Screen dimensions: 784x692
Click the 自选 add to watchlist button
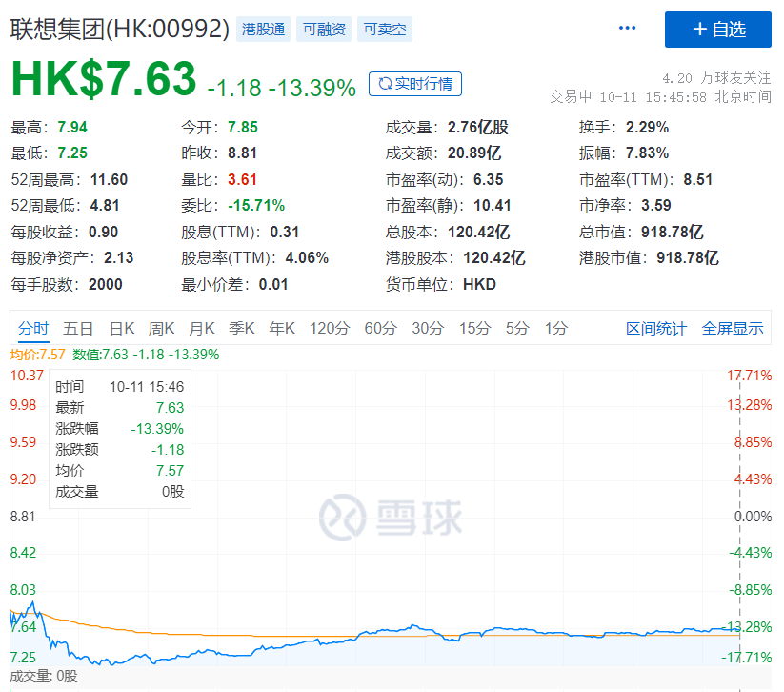click(717, 30)
